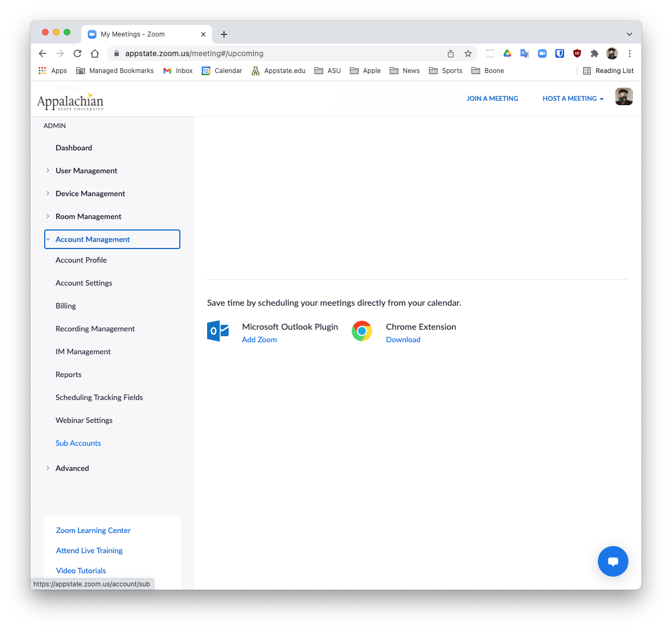This screenshot has width=672, height=630.
Task: Click Join a Meeting link
Action: (x=492, y=99)
